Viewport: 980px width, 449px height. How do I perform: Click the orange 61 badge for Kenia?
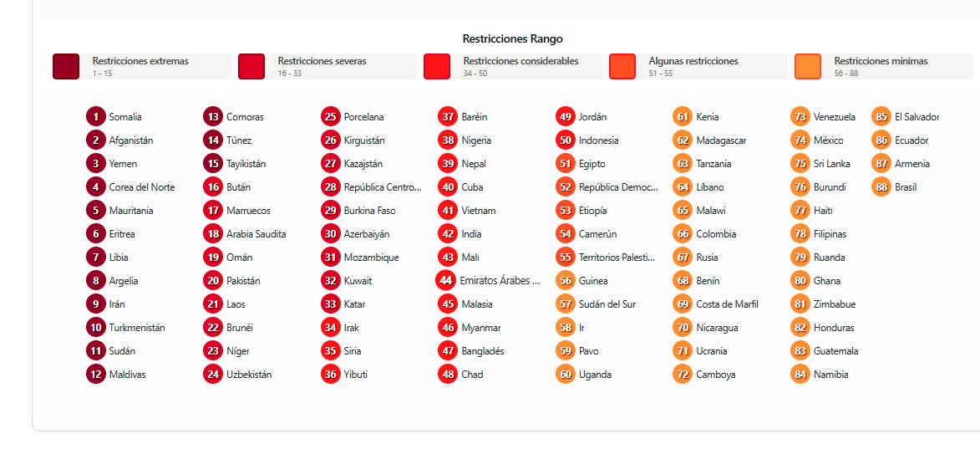click(x=683, y=117)
